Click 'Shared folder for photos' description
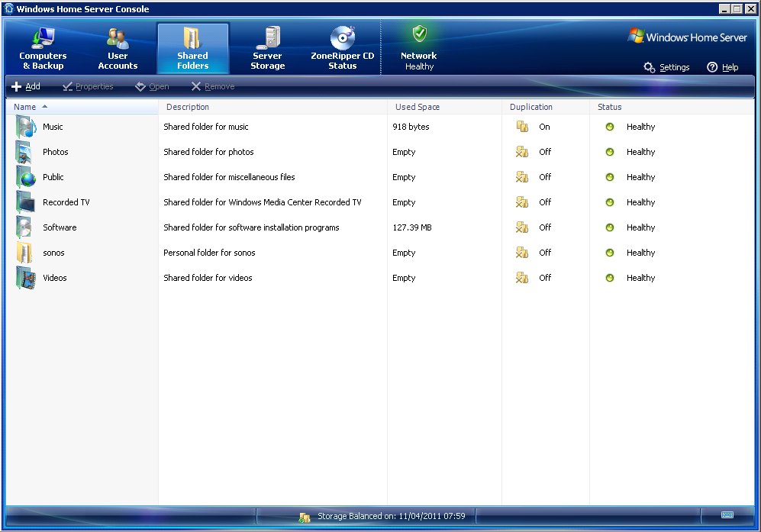This screenshot has width=761, height=532. click(208, 152)
